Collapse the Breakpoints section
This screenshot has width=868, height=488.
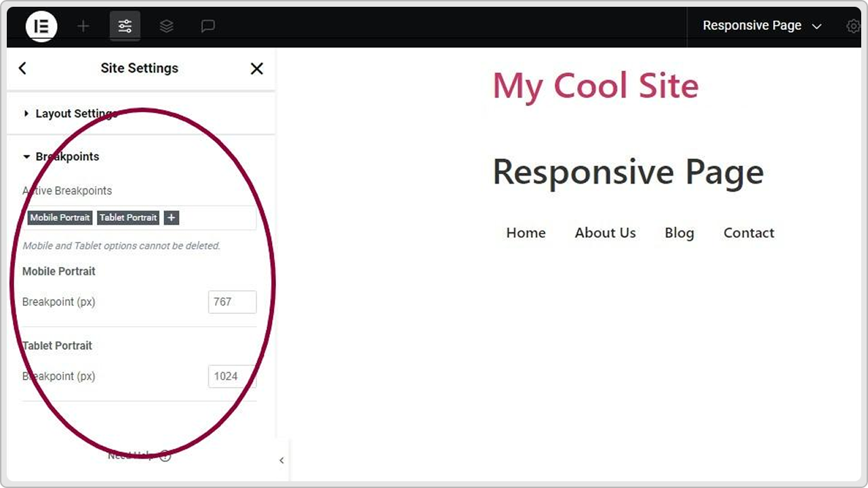pyautogui.click(x=67, y=157)
